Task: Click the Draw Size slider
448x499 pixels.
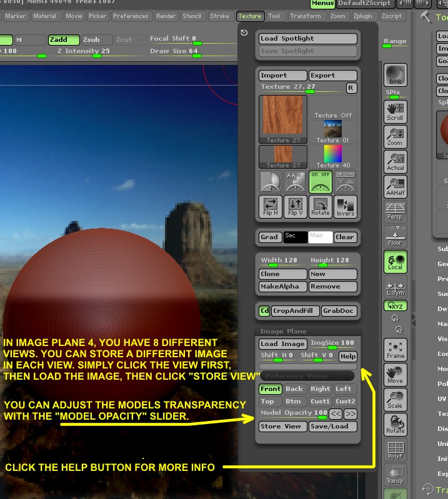Action: [192, 52]
